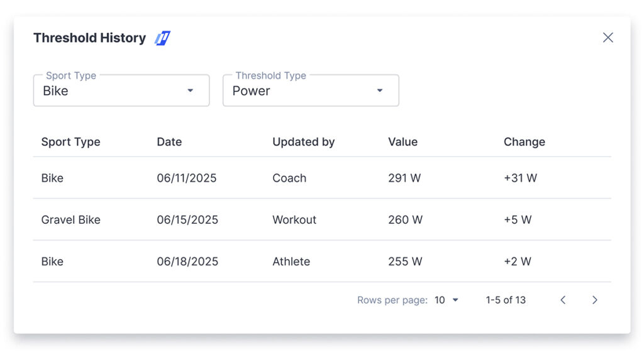Click the 291 W value cell
The height and width of the screenshot is (362, 644).
click(405, 178)
